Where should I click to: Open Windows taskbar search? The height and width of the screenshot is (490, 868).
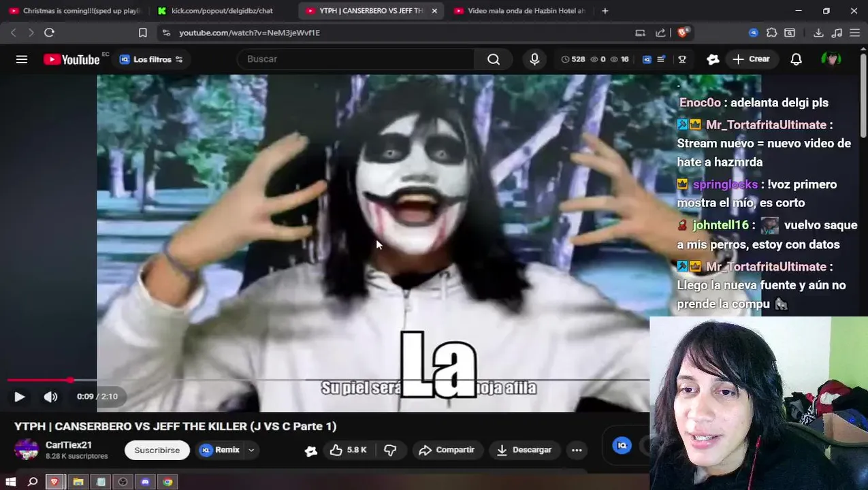(x=32, y=482)
